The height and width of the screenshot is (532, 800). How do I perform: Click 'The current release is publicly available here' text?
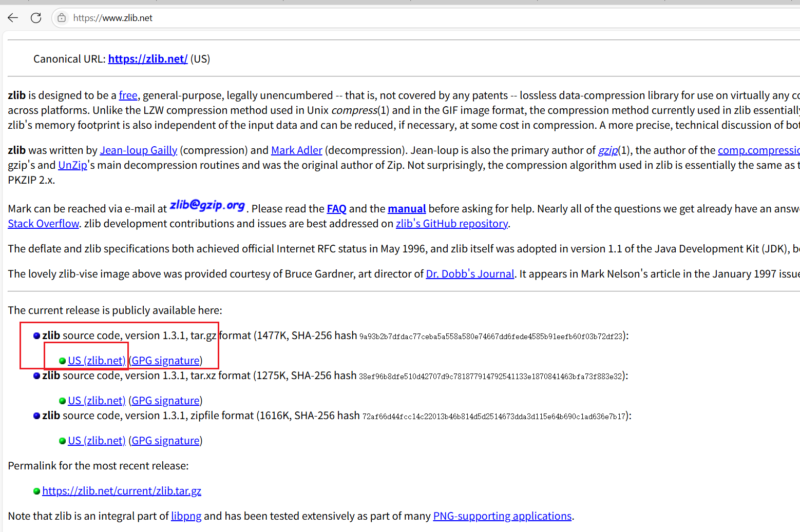[x=115, y=310]
